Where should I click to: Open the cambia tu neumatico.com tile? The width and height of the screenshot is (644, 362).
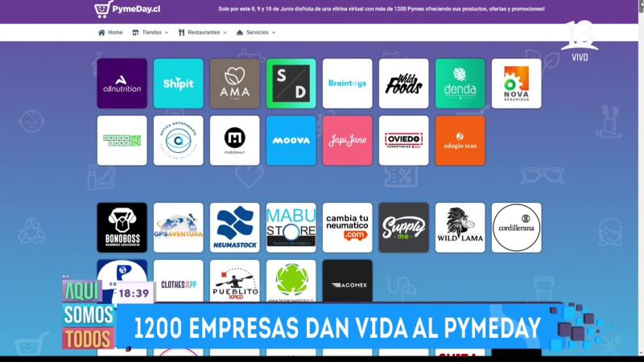pos(348,228)
